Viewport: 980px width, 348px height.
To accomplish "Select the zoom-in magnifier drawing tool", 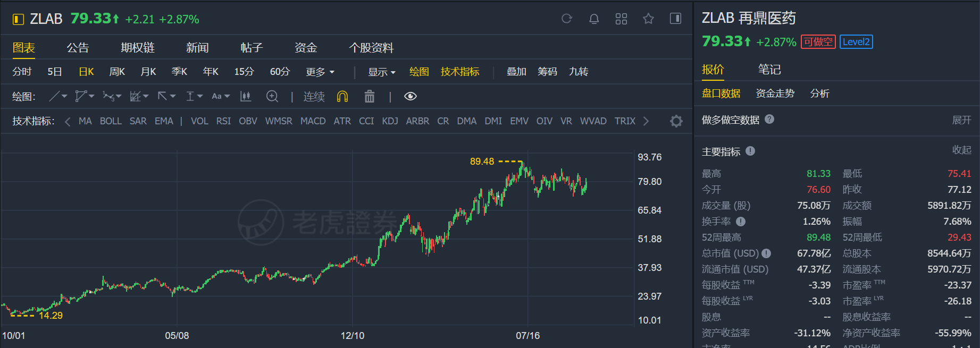I will pyautogui.click(x=272, y=96).
